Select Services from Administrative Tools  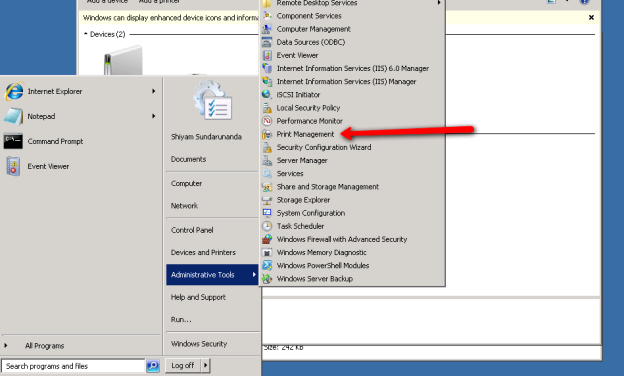290,173
